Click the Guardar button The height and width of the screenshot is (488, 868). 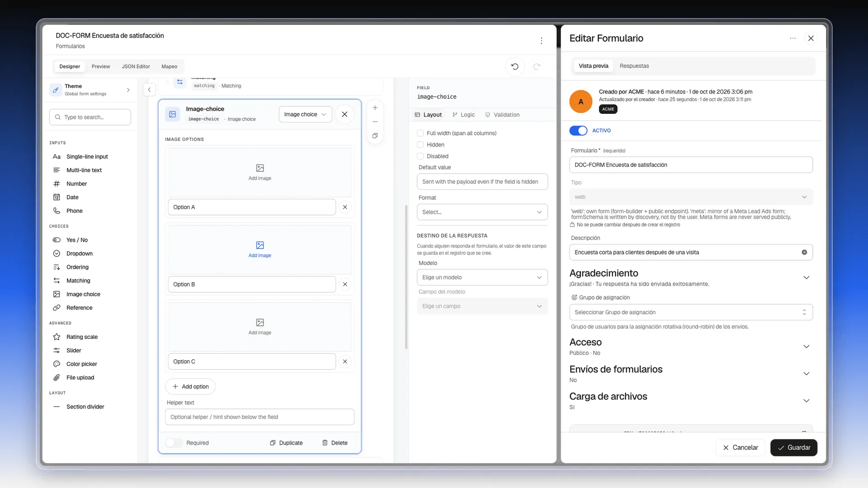pos(794,448)
